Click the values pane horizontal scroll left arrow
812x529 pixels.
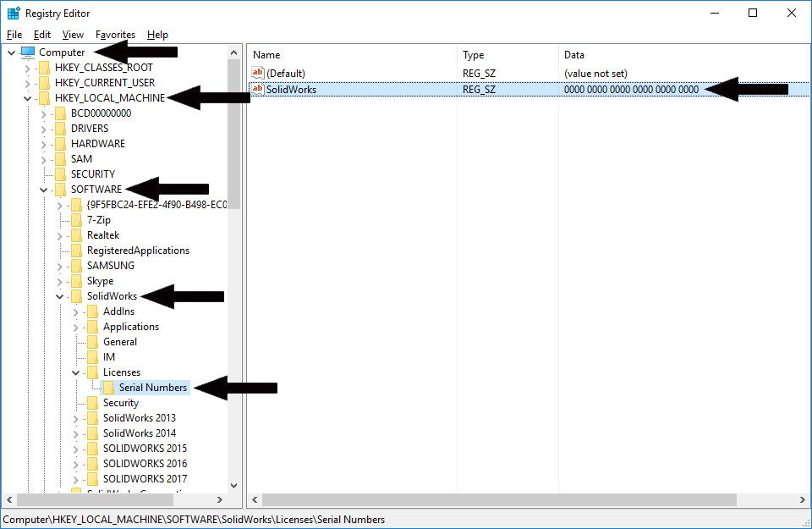point(255,499)
